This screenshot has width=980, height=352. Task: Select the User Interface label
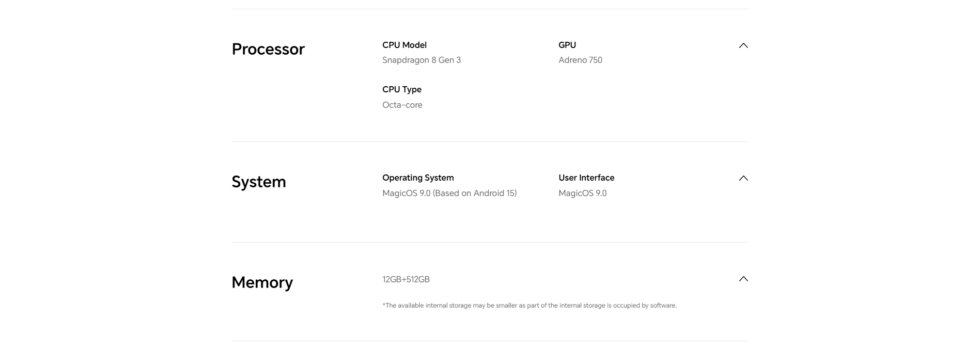pyautogui.click(x=586, y=178)
